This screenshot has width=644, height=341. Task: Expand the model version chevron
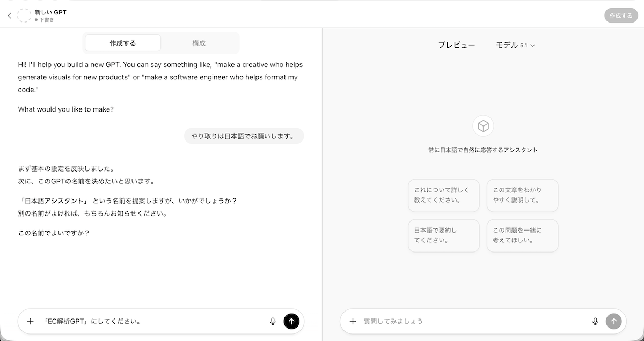point(532,46)
